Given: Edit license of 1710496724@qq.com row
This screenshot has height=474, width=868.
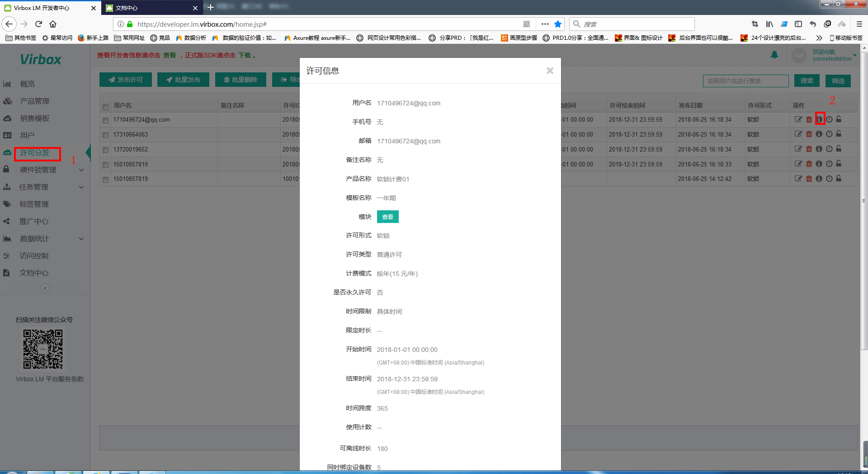Looking at the screenshot, I should coord(798,119).
